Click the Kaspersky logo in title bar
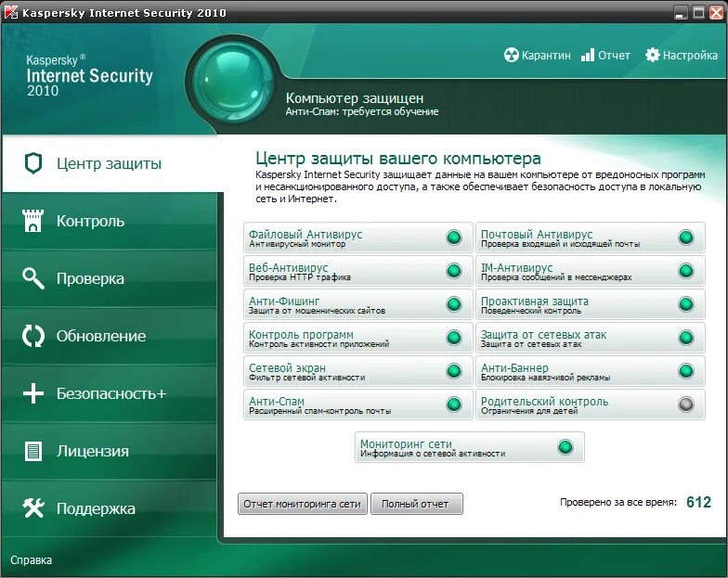This screenshot has height=578, width=728. (11, 13)
